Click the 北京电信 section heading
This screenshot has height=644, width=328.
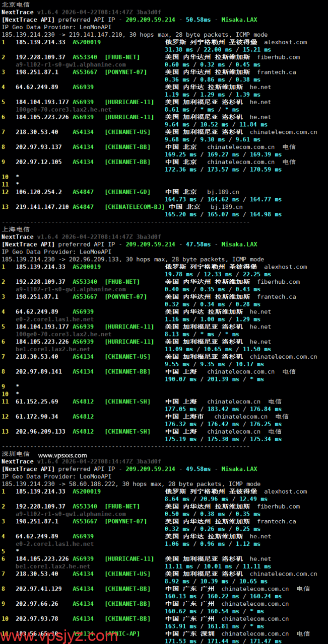pyautogui.click(x=16, y=5)
